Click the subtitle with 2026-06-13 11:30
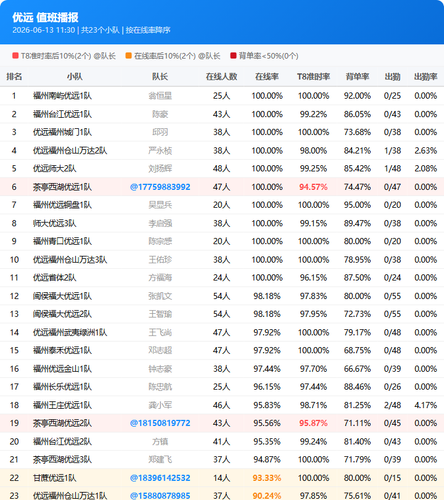The image size is (444, 500). 91,30
